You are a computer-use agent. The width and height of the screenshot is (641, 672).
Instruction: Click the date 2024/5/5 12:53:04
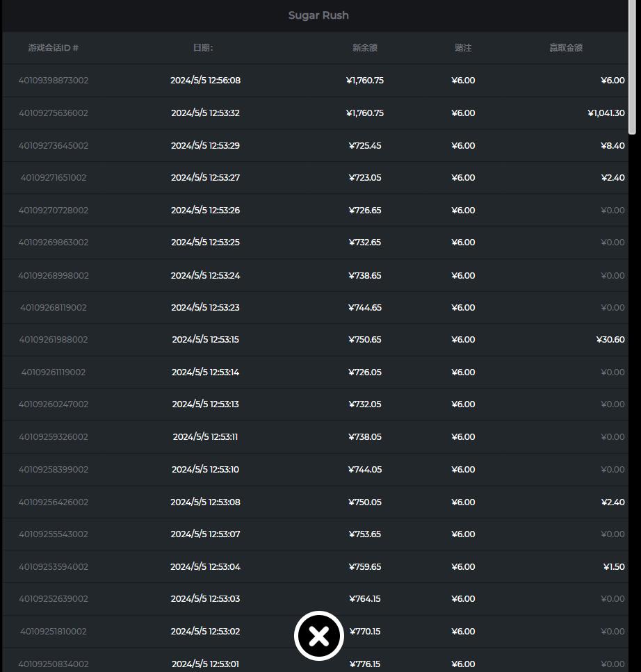click(x=205, y=566)
